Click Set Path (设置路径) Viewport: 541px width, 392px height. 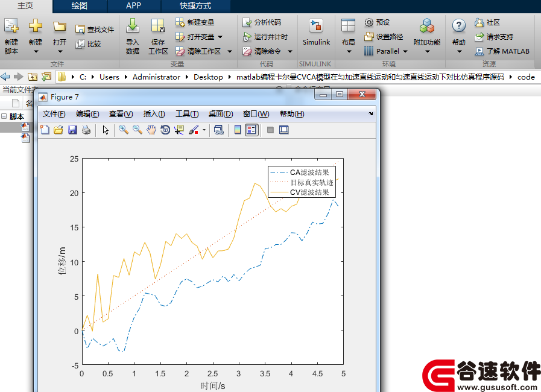(x=384, y=37)
